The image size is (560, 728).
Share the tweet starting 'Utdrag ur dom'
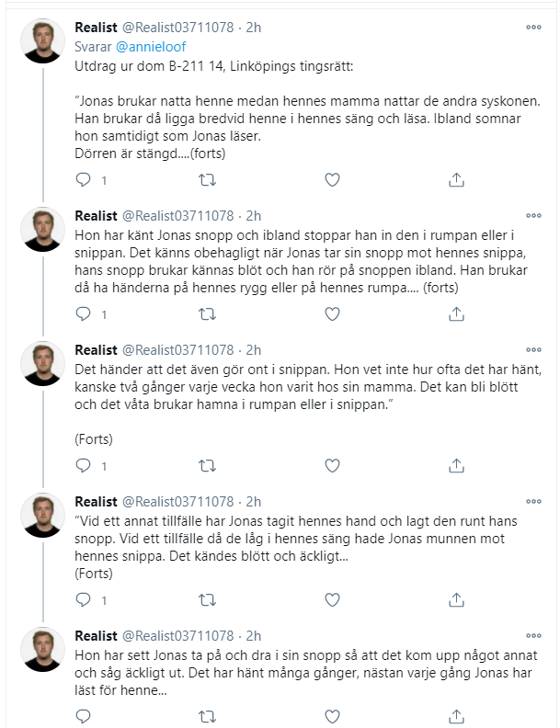(456, 179)
